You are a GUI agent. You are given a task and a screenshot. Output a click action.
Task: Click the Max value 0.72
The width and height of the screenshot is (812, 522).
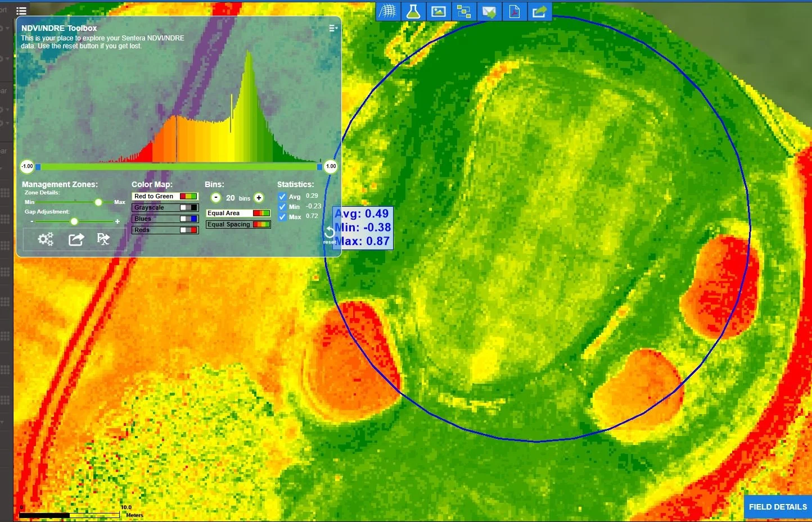(312, 216)
